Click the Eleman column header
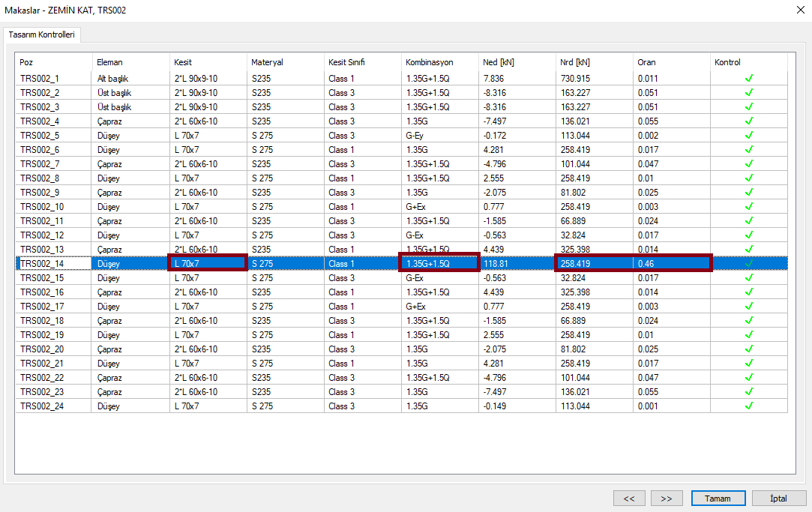 tap(130, 62)
